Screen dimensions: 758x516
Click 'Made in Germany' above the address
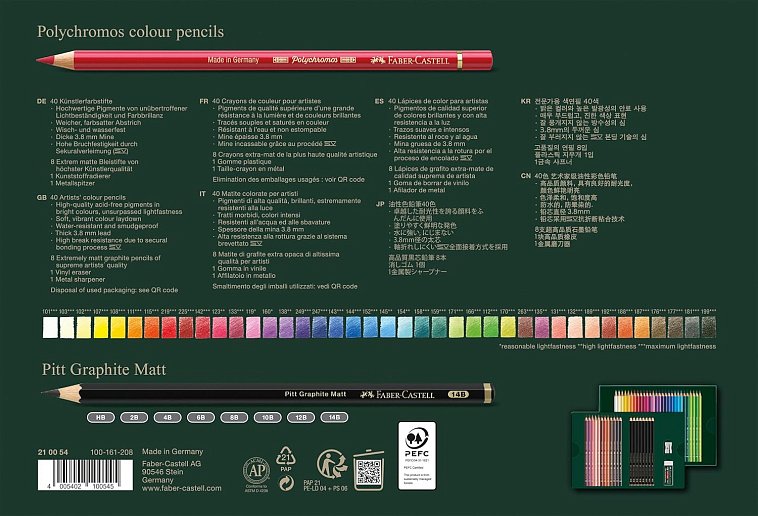[x=173, y=452]
